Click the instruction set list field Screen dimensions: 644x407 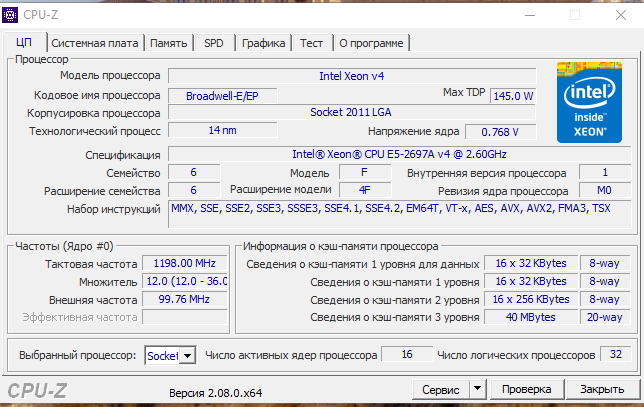399,214
